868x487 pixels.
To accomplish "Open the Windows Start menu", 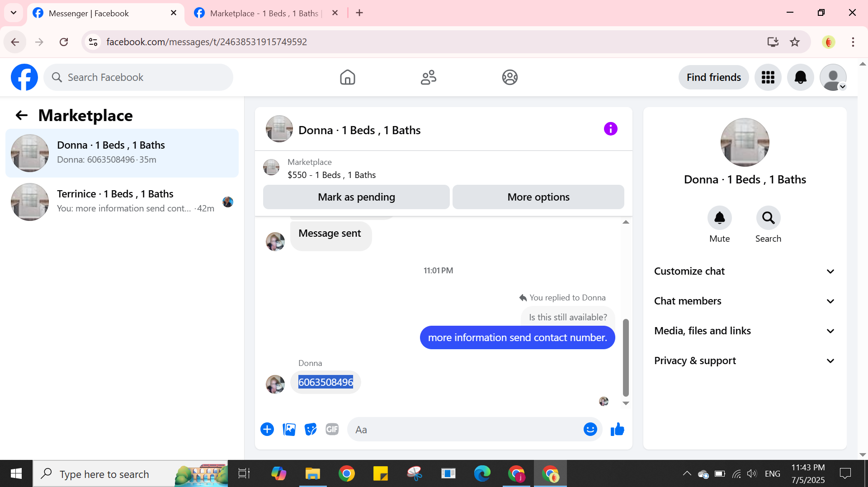I will point(16,473).
